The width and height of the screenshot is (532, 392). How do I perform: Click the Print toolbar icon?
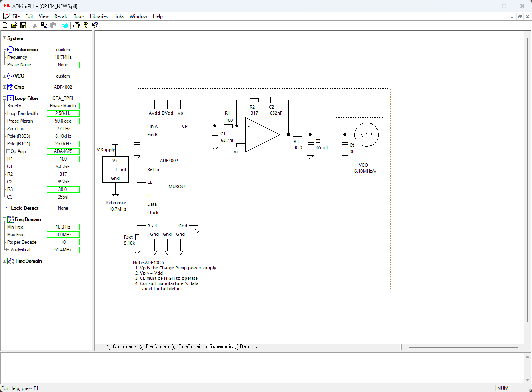(x=76, y=25)
